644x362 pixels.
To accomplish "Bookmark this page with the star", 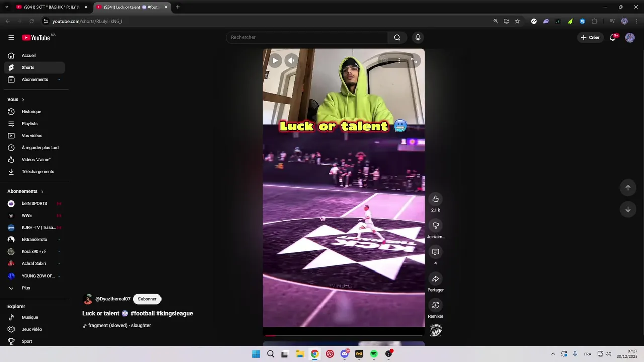I will pyautogui.click(x=517, y=21).
